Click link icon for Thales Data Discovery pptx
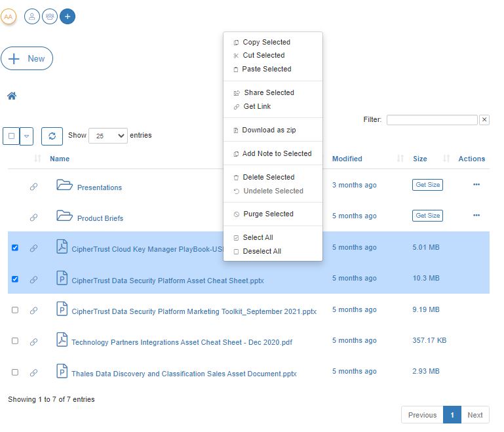This screenshot has width=504, height=432. coord(33,373)
